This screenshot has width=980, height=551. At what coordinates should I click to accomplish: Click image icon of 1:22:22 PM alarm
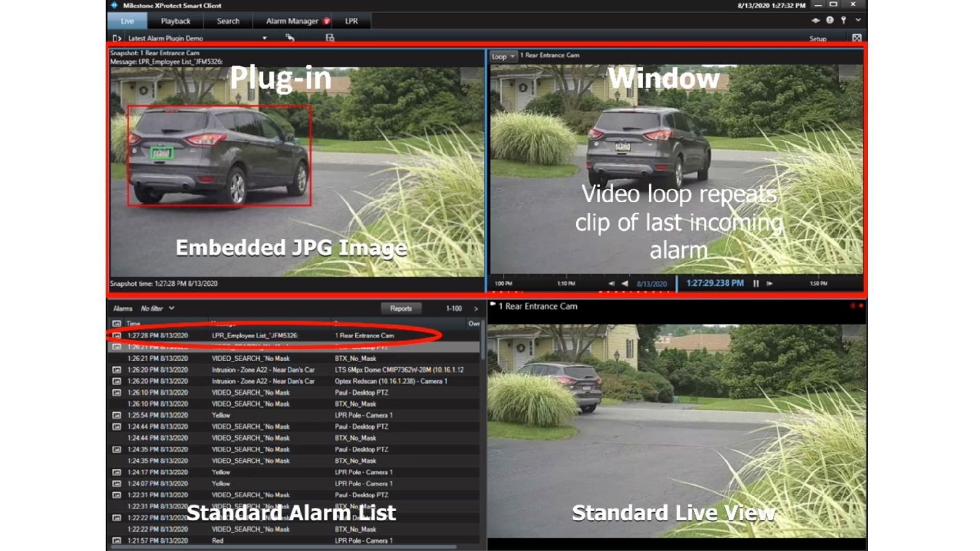[x=116, y=518]
